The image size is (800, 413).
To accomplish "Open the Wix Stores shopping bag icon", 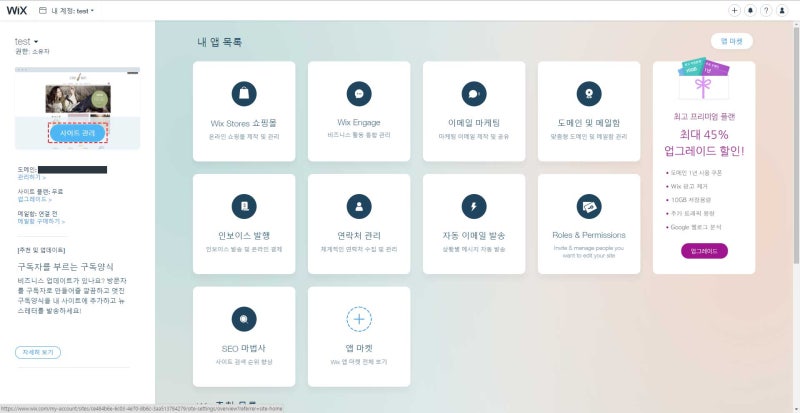I will [244, 94].
